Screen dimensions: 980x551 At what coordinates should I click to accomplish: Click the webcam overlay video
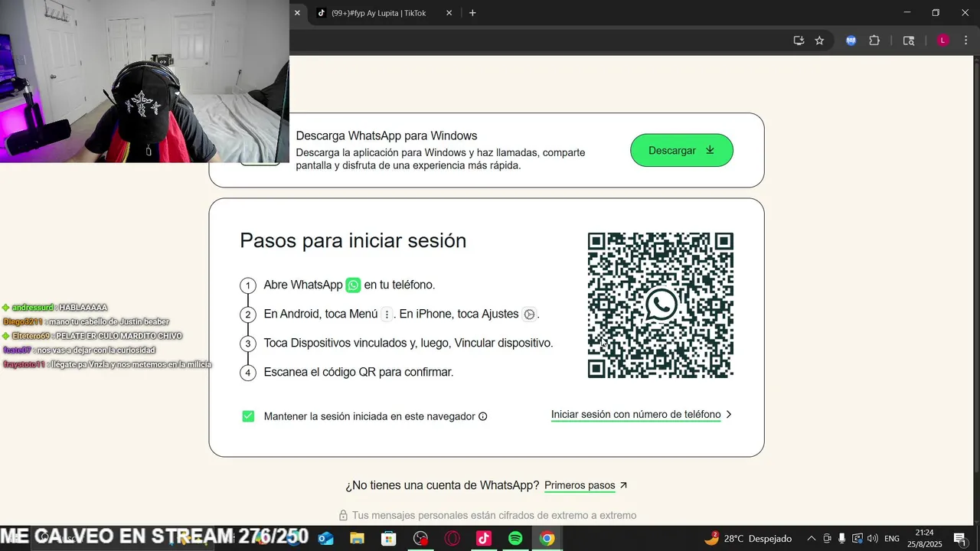145,81
